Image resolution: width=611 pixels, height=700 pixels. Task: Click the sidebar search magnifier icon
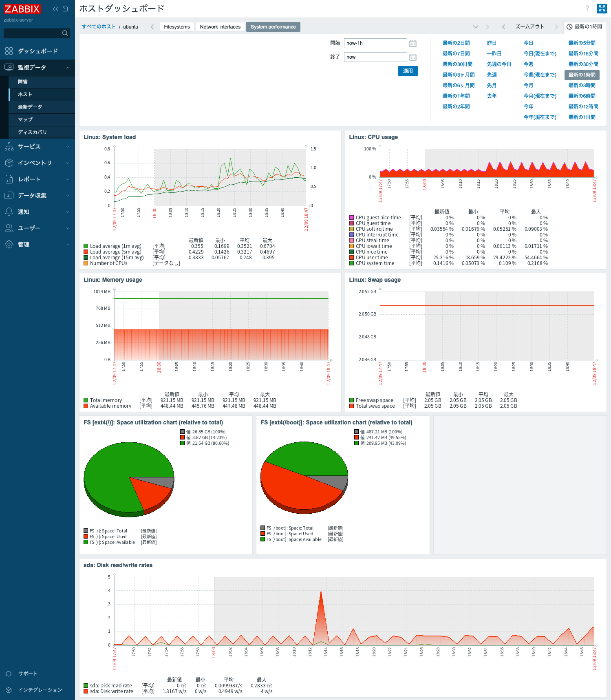click(65, 33)
